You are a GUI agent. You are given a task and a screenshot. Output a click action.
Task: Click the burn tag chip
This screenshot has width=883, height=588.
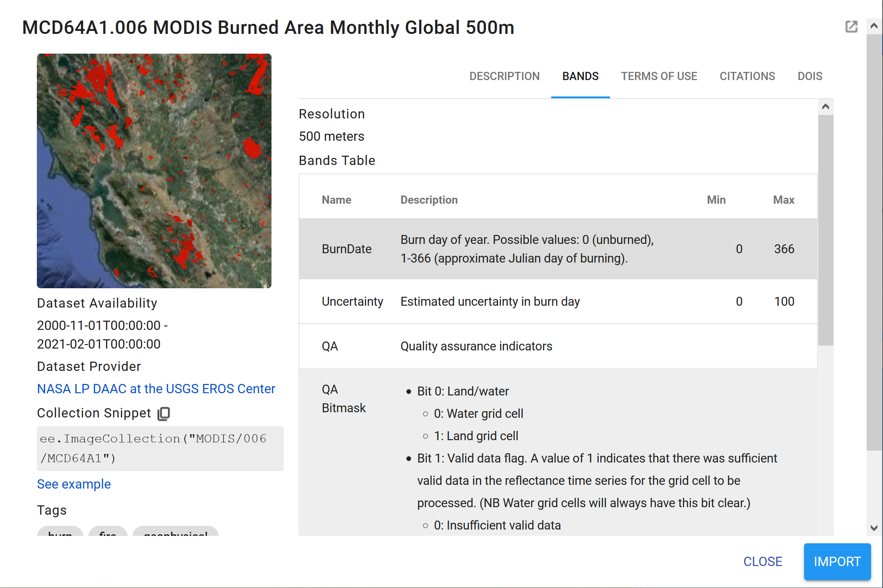(60, 533)
